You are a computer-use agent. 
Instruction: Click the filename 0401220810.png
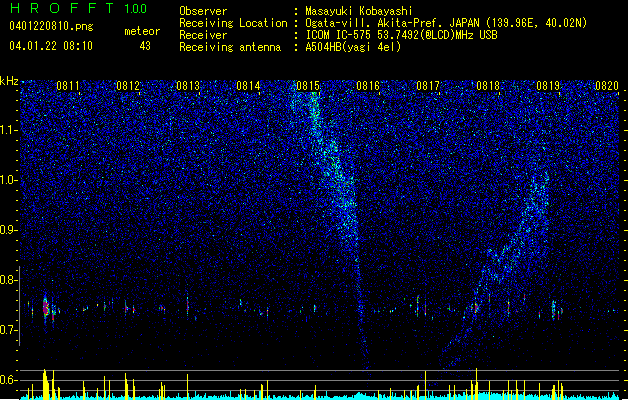pyautogui.click(x=51, y=26)
